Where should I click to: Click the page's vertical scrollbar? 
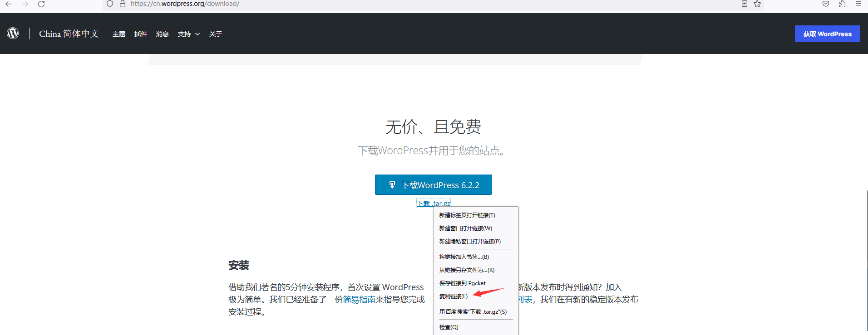[867, 261]
